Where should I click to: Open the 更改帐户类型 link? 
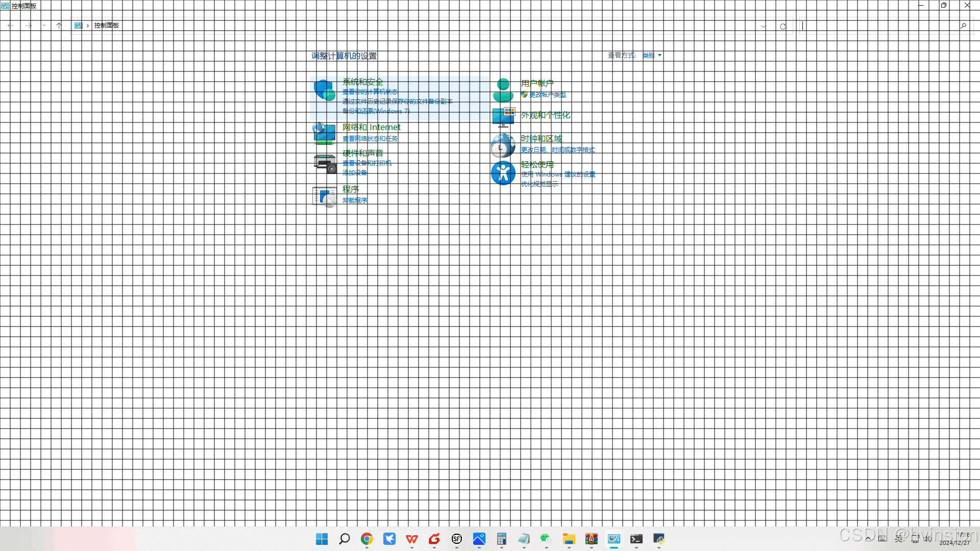(x=547, y=95)
